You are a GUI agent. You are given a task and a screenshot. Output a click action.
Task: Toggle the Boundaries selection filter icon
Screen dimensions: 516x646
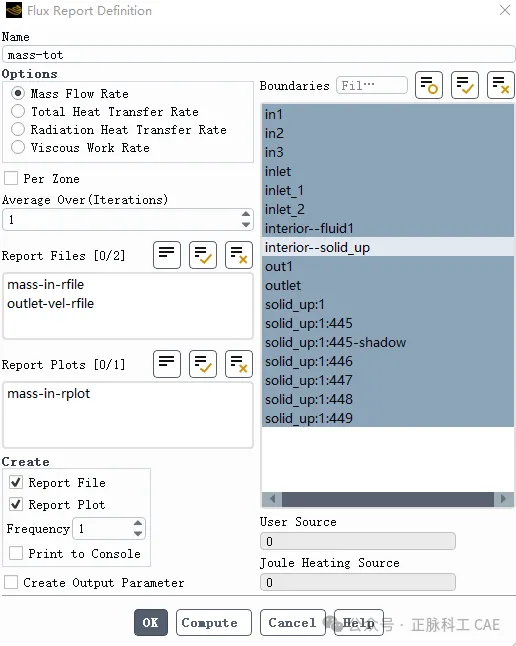coord(429,85)
